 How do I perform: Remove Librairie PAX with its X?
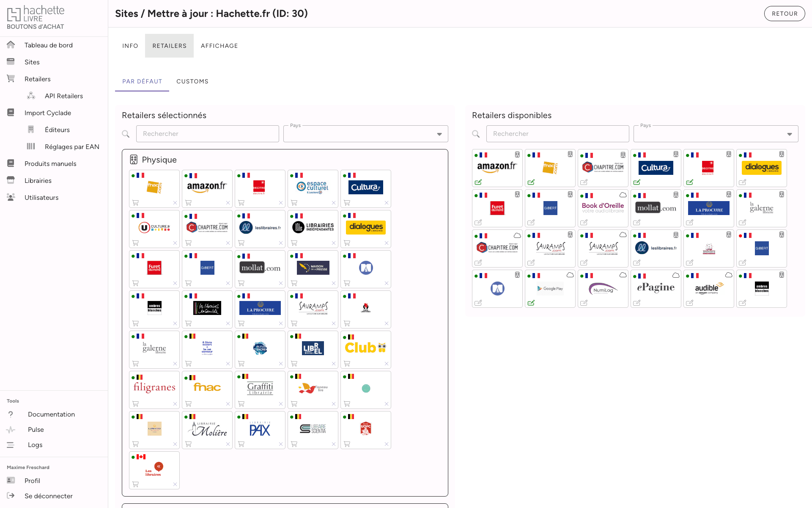pos(281,444)
